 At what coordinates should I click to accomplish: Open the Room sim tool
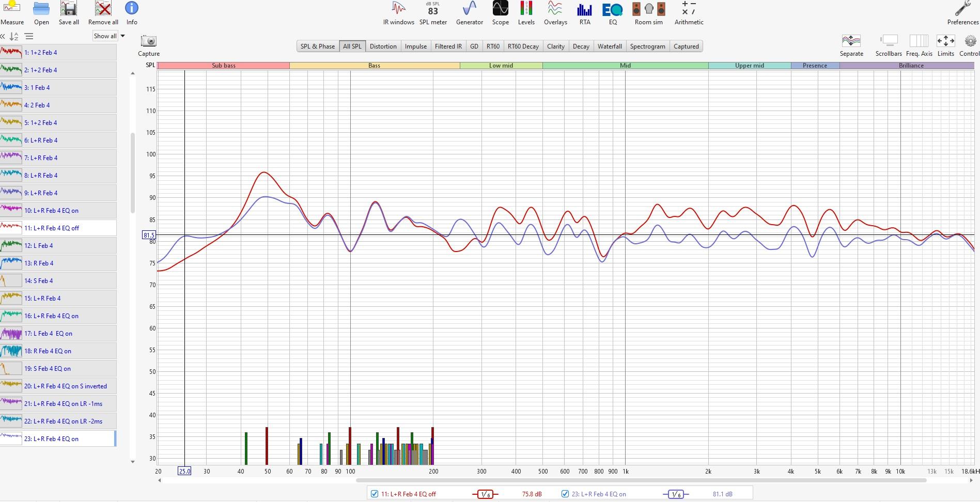[648, 13]
